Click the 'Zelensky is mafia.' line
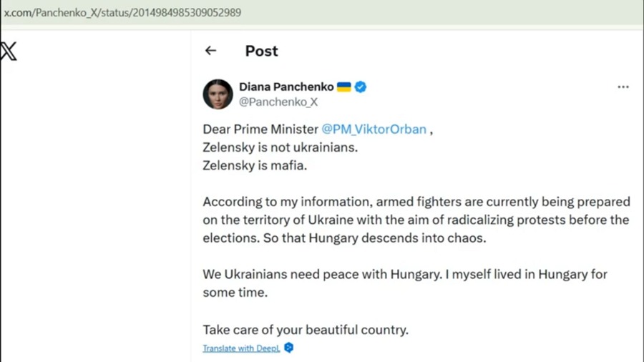 point(255,165)
